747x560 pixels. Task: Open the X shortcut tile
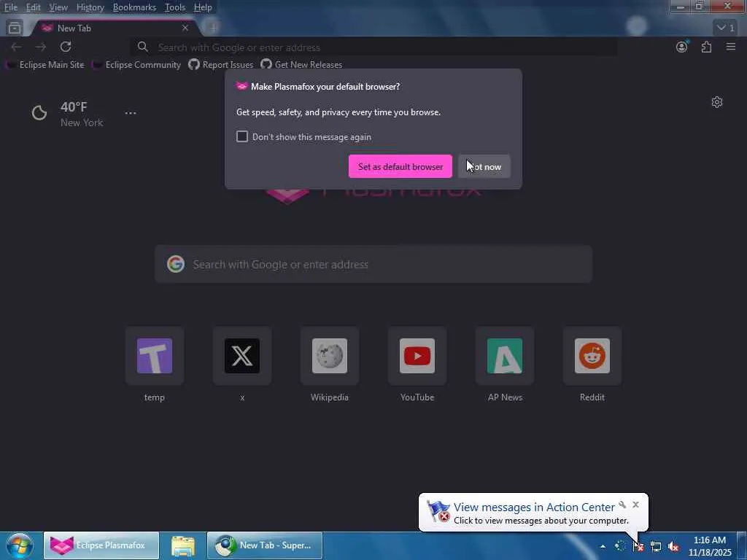pyautogui.click(x=242, y=356)
